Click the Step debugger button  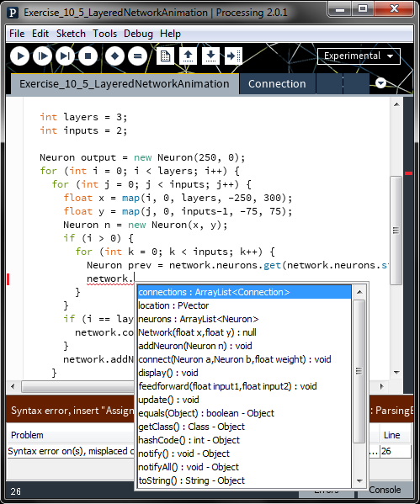pos(66,56)
